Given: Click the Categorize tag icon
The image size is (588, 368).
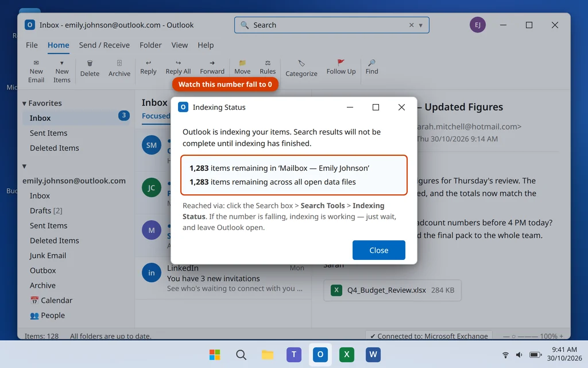Looking at the screenshot, I should (301, 63).
